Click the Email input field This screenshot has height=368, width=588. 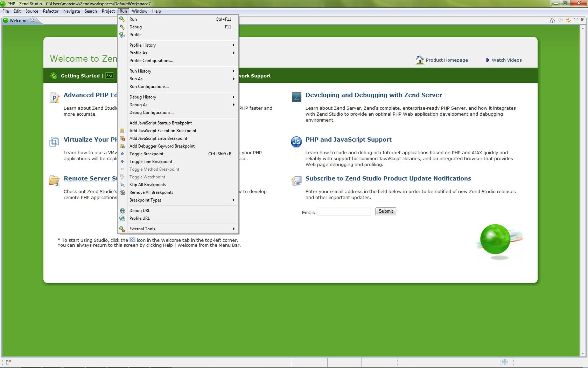[x=344, y=212]
